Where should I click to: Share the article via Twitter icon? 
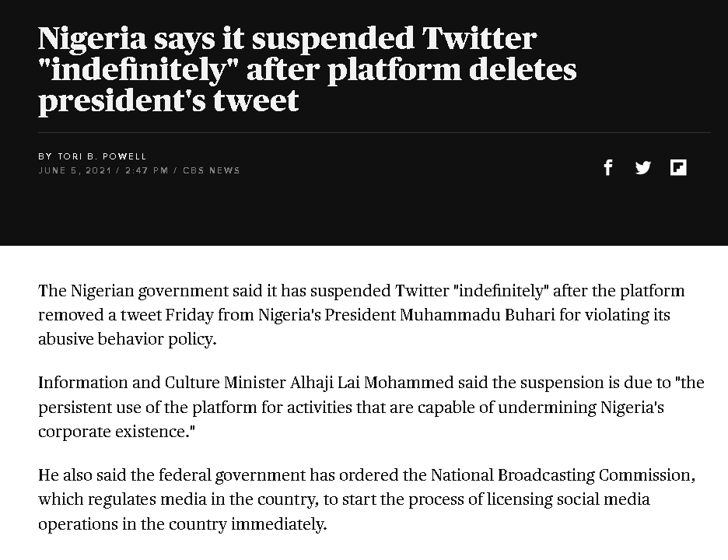643,167
